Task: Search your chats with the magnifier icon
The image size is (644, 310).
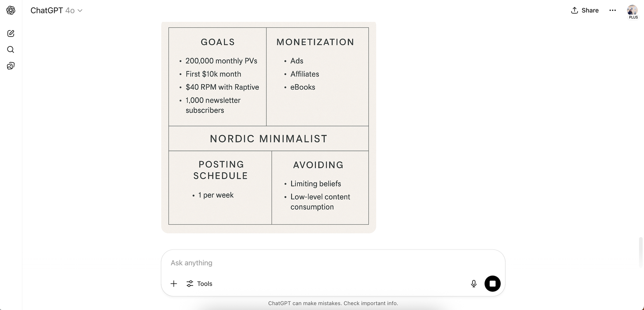Action: [x=11, y=50]
